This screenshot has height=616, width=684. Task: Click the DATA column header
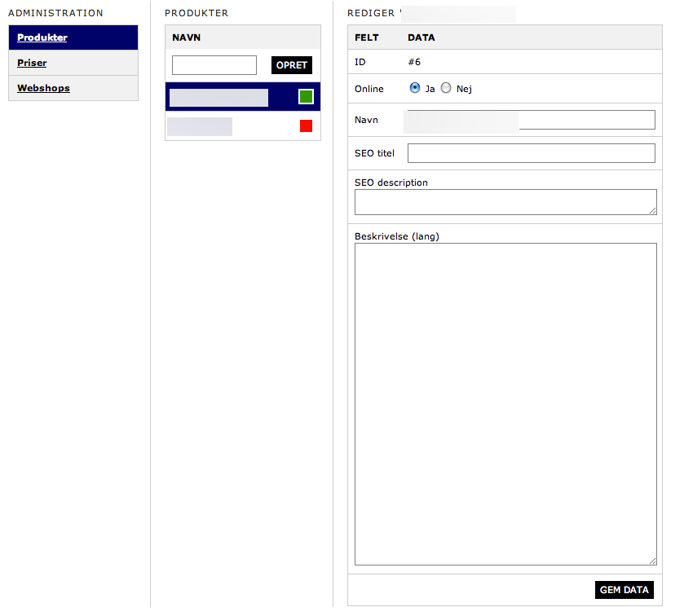(x=421, y=37)
